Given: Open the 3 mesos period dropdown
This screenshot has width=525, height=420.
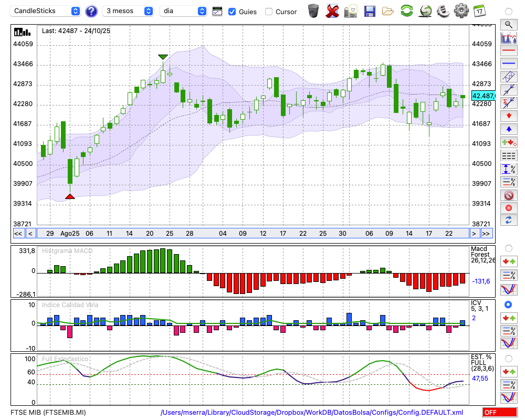Looking at the screenshot, I should click(129, 11).
